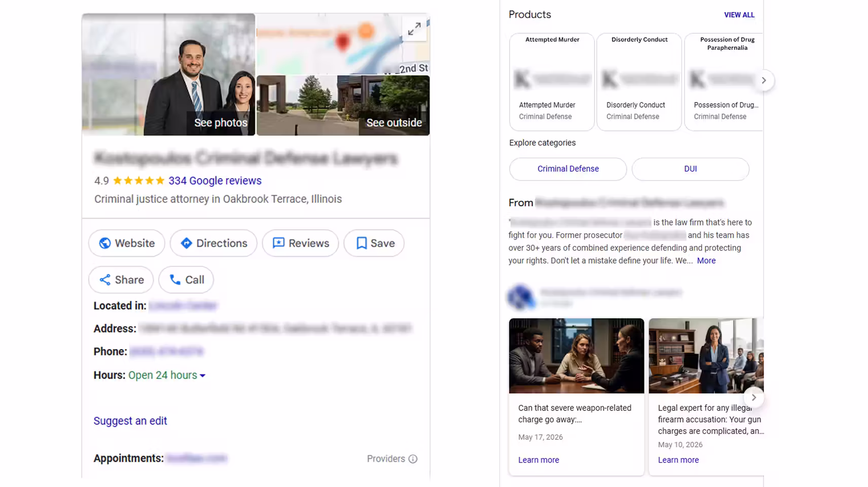
Task: Advance the products carousel with the arrow
Action: click(x=764, y=80)
